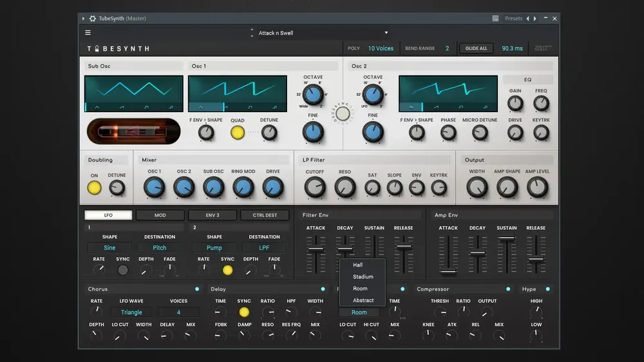Click the Filter Env Attack slider

[x=316, y=254]
